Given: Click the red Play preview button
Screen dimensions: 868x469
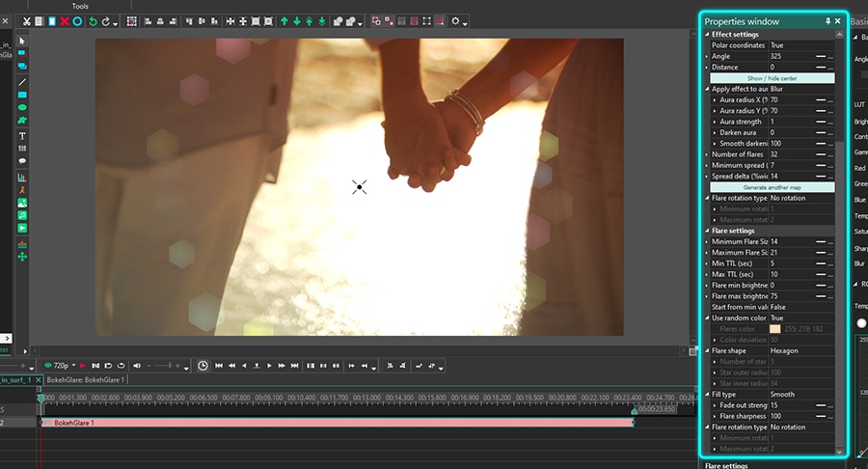Looking at the screenshot, I should tap(83, 366).
